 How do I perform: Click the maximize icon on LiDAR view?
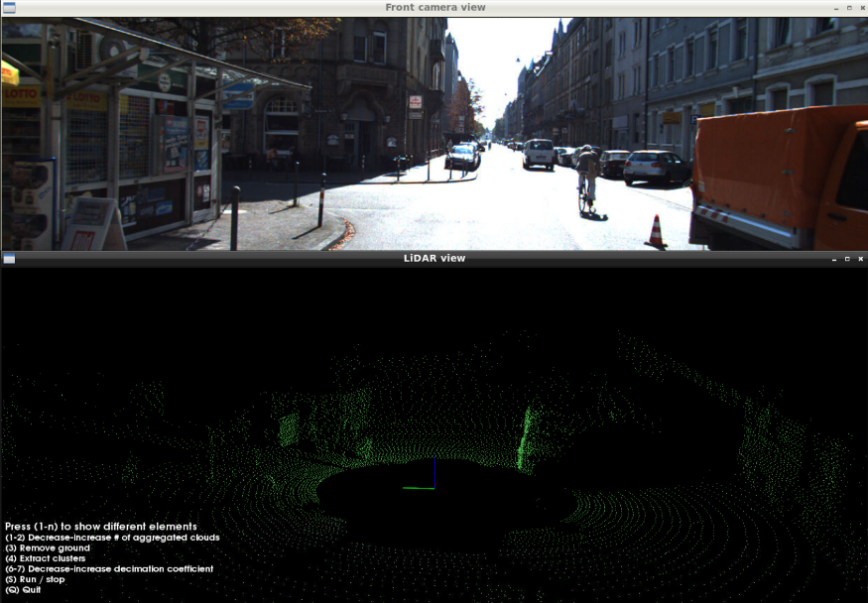click(845, 259)
